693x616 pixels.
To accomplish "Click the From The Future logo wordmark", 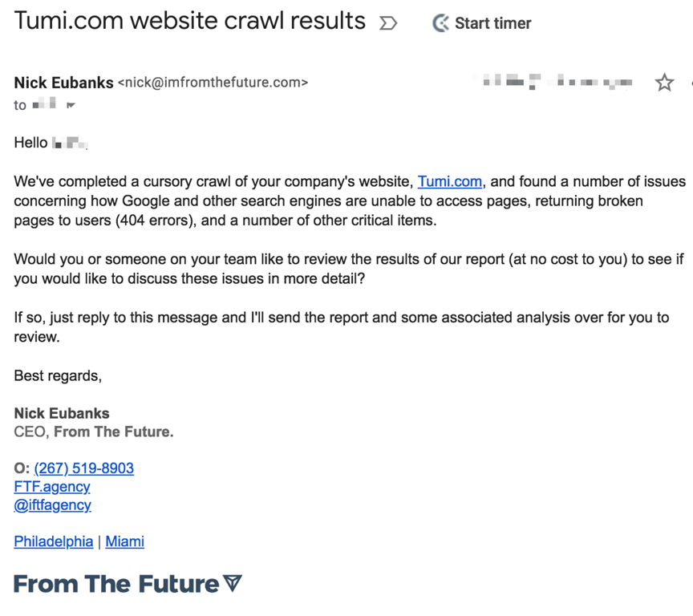I will [x=116, y=584].
